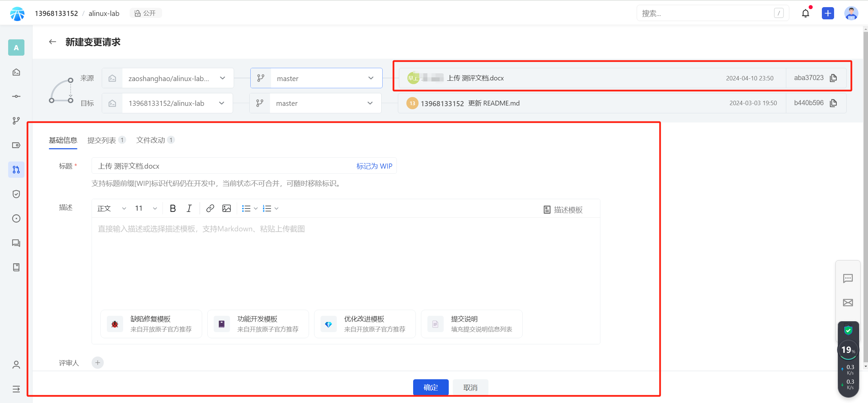Screen dimensions: 868x403
Task: Add reviewer with plus button
Action: pyautogui.click(x=98, y=363)
